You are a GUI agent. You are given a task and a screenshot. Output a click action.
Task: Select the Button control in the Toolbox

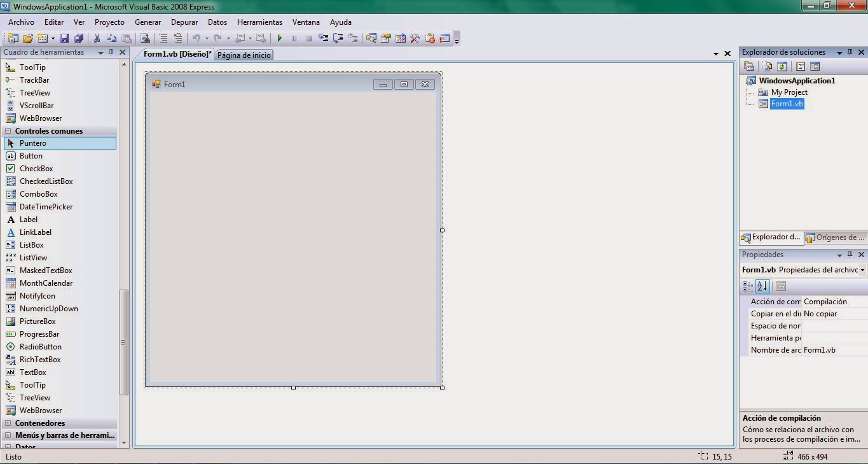click(31, 155)
